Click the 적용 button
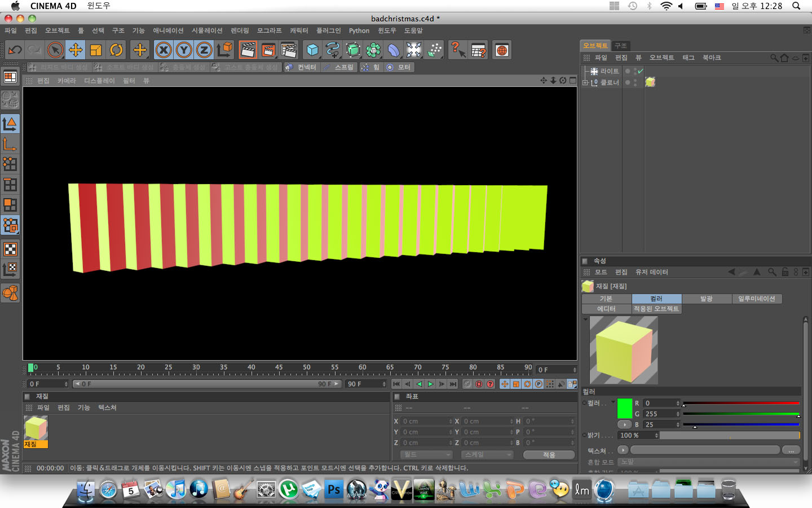 [549, 454]
